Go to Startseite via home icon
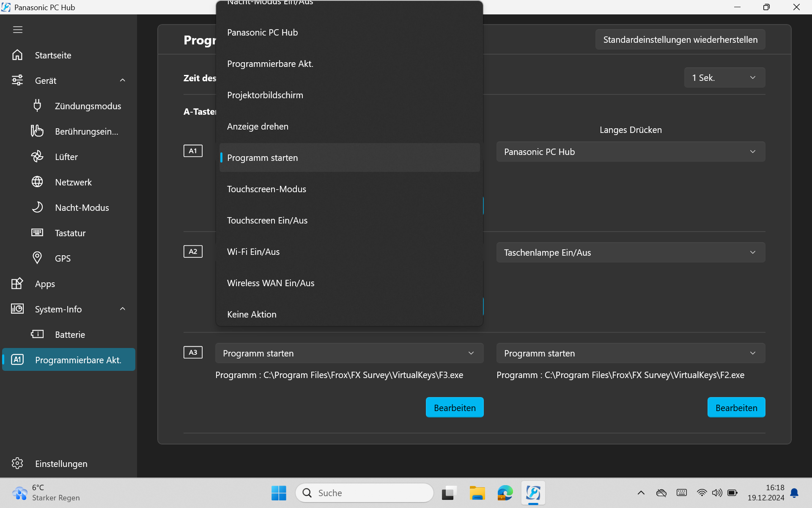This screenshot has height=508, width=812. click(17, 55)
